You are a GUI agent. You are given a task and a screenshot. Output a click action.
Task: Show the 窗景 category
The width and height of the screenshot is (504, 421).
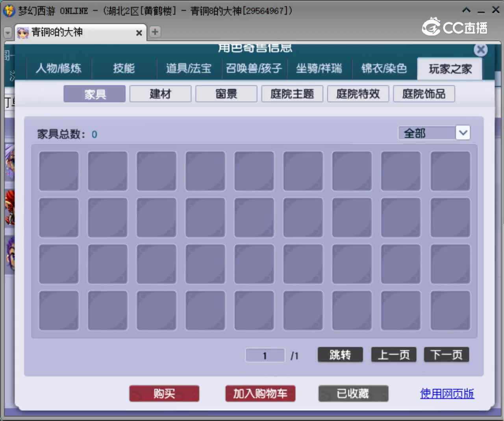tap(226, 94)
